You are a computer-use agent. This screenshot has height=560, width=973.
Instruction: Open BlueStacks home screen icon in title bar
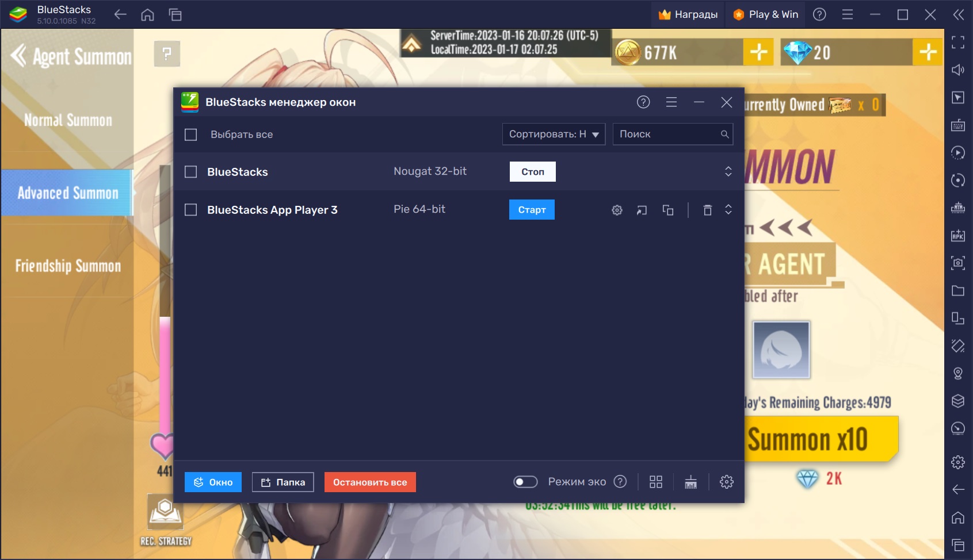coord(148,15)
